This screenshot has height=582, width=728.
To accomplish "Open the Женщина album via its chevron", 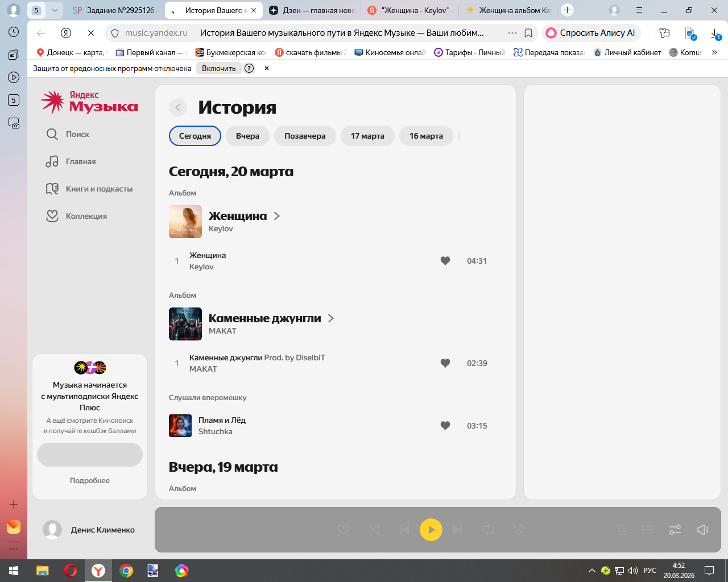I will point(277,216).
